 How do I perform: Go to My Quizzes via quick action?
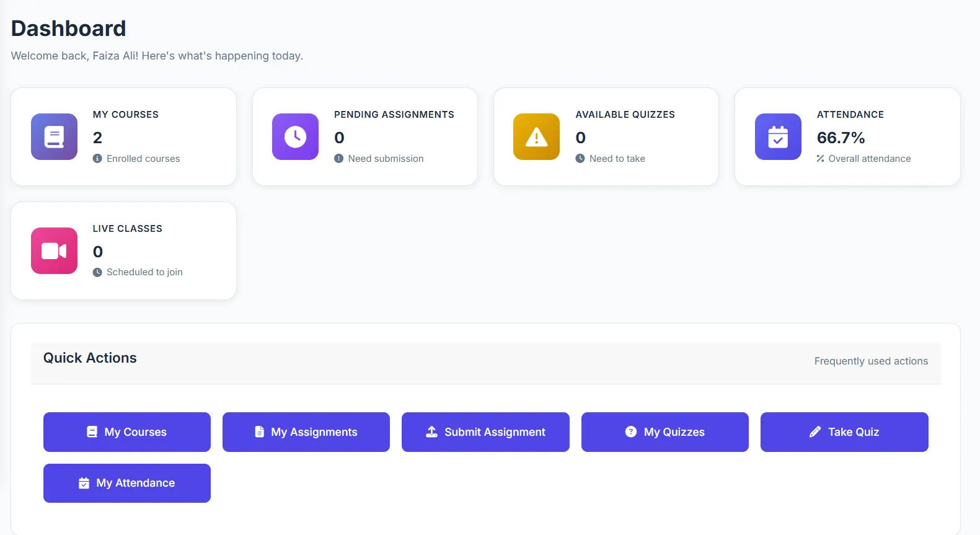pyautogui.click(x=664, y=432)
